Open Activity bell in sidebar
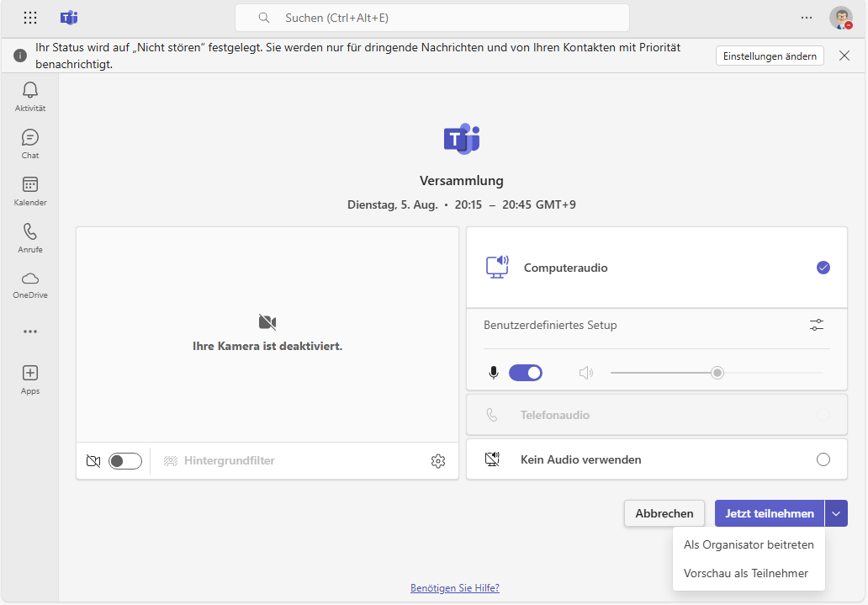This screenshot has width=868, height=605. [x=30, y=97]
